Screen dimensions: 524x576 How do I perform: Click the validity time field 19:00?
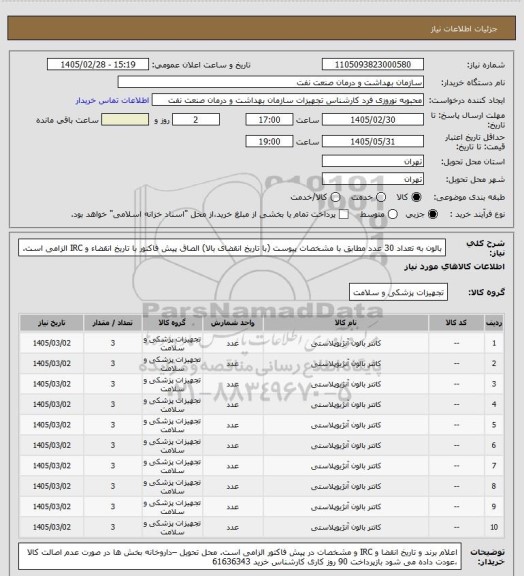[269, 141]
